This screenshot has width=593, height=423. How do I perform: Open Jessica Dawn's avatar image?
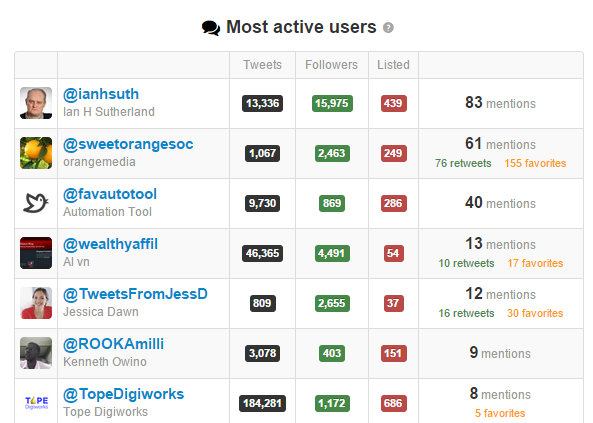coord(36,303)
